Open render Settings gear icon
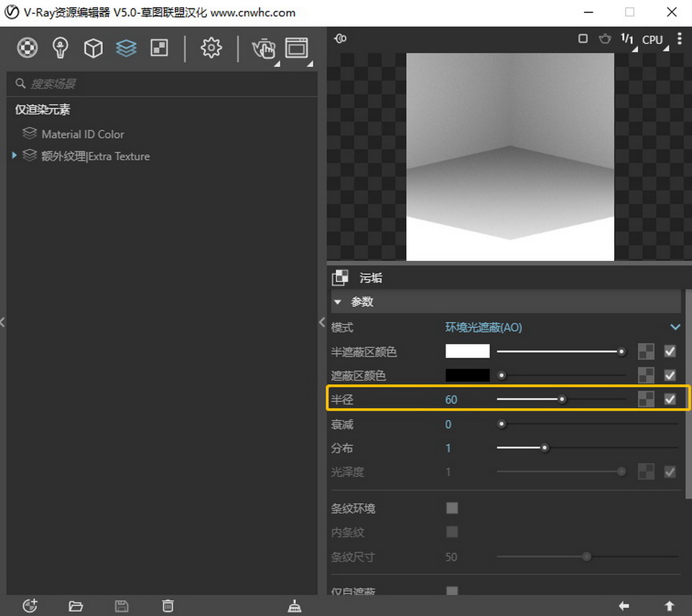The height and width of the screenshot is (616, 692). pyautogui.click(x=211, y=48)
